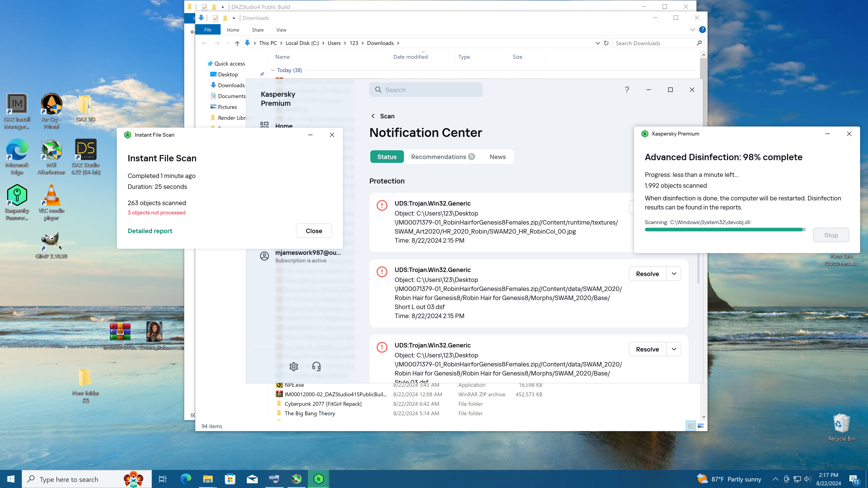Select The Big Bang Theory folder
868x488 pixels.
[310, 413]
